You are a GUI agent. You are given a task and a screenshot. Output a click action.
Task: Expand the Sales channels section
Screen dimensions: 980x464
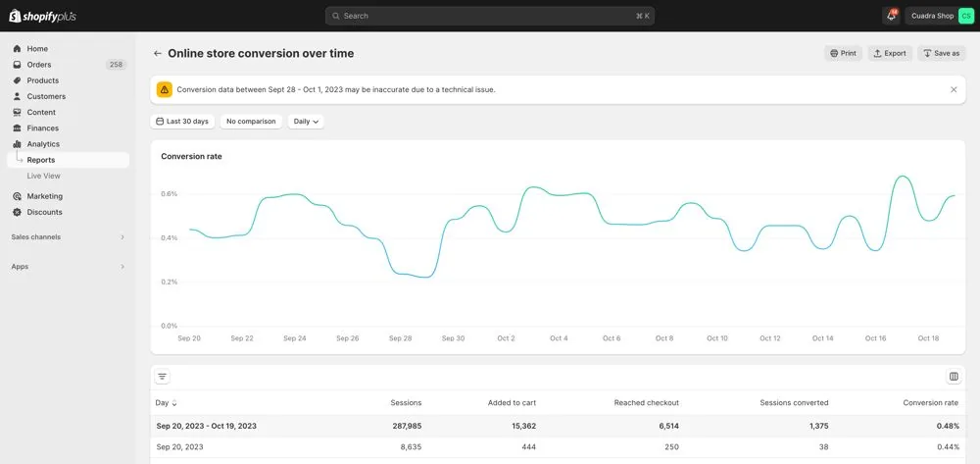point(69,237)
